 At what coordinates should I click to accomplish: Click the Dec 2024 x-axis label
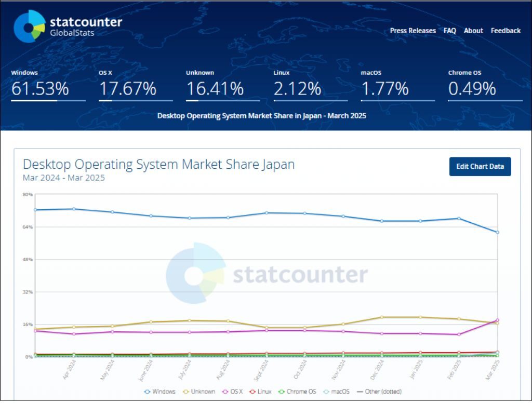[x=377, y=370]
